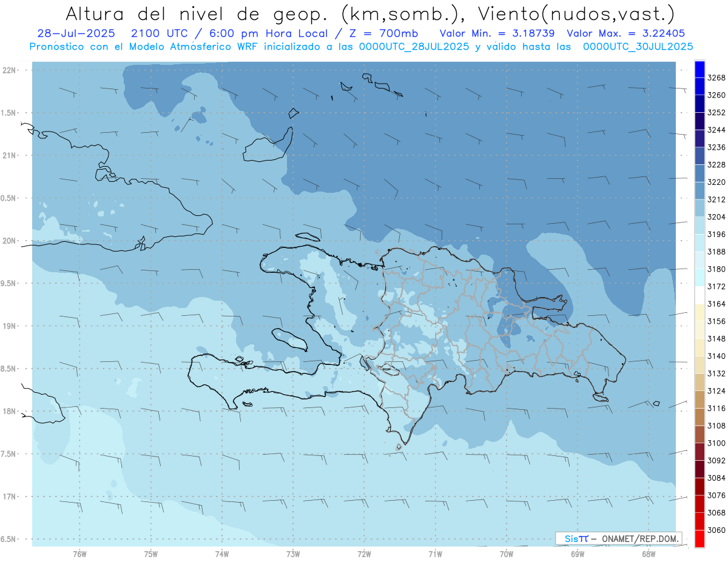Viewport: 728px width, 562px height.
Task: Click the dark navy band between 3236 and 3244
Action: pos(699,138)
